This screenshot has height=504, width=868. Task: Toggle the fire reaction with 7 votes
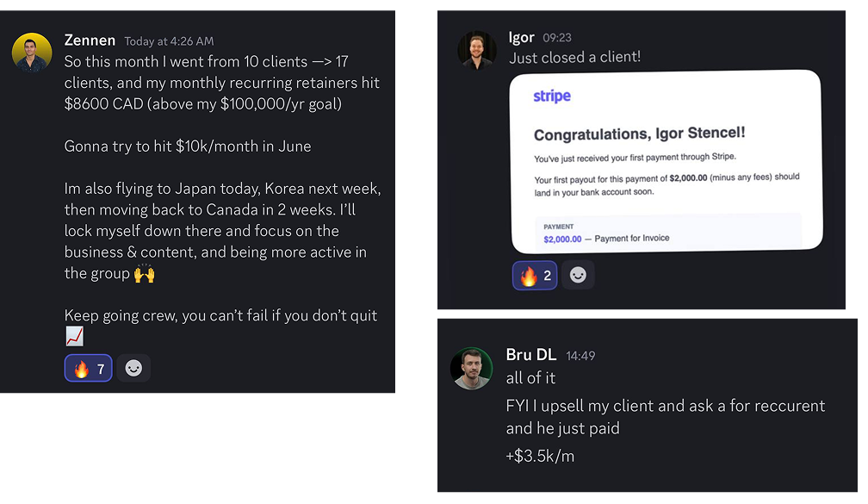pos(88,369)
